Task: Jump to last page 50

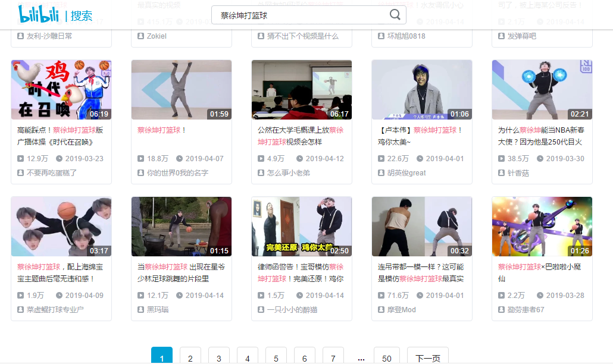Action: (387, 355)
